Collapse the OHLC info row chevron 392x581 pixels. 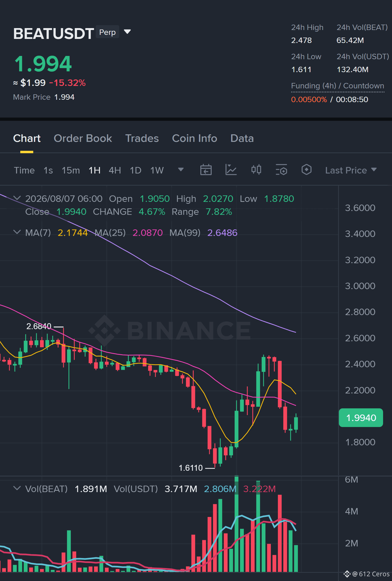[x=17, y=198]
